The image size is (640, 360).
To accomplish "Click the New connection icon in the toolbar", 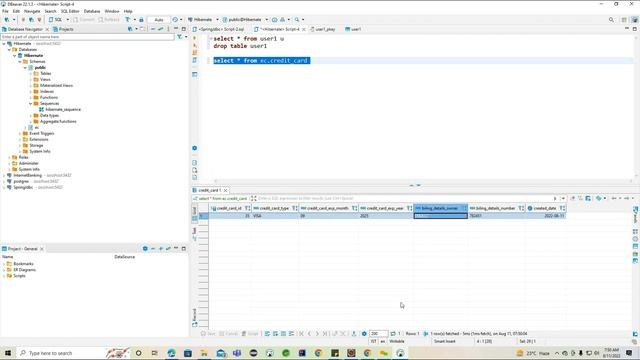I will click(x=7, y=20).
